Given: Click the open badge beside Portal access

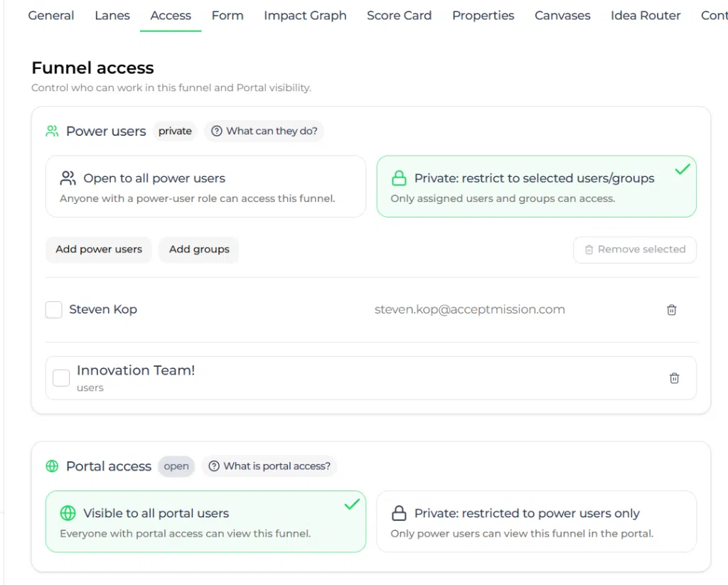Looking at the screenshot, I should [x=176, y=466].
